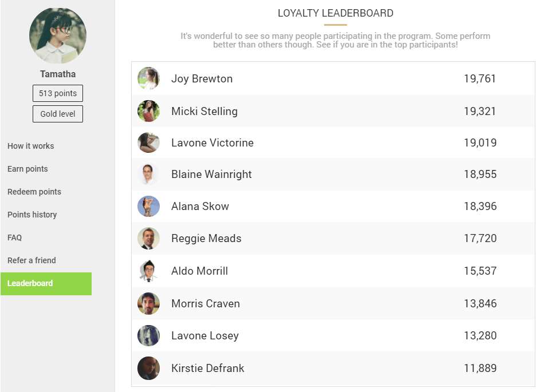Viewport: 548px width, 392px height.
Task: Go to Earn points section
Action: click(27, 169)
